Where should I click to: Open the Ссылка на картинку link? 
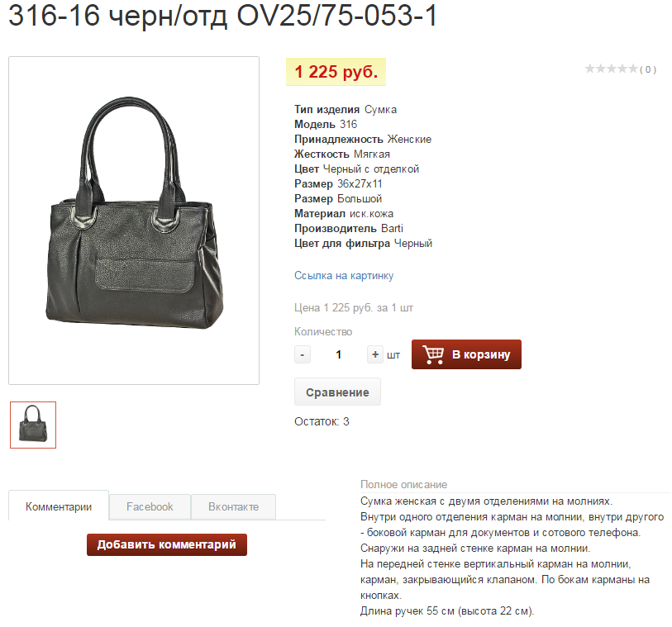344,275
